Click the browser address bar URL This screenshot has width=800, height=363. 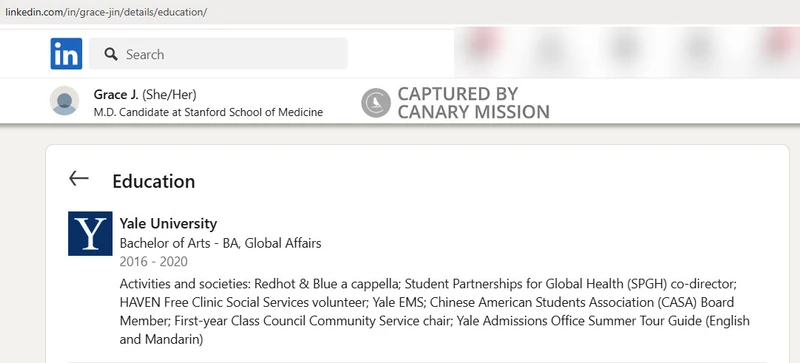(x=106, y=12)
